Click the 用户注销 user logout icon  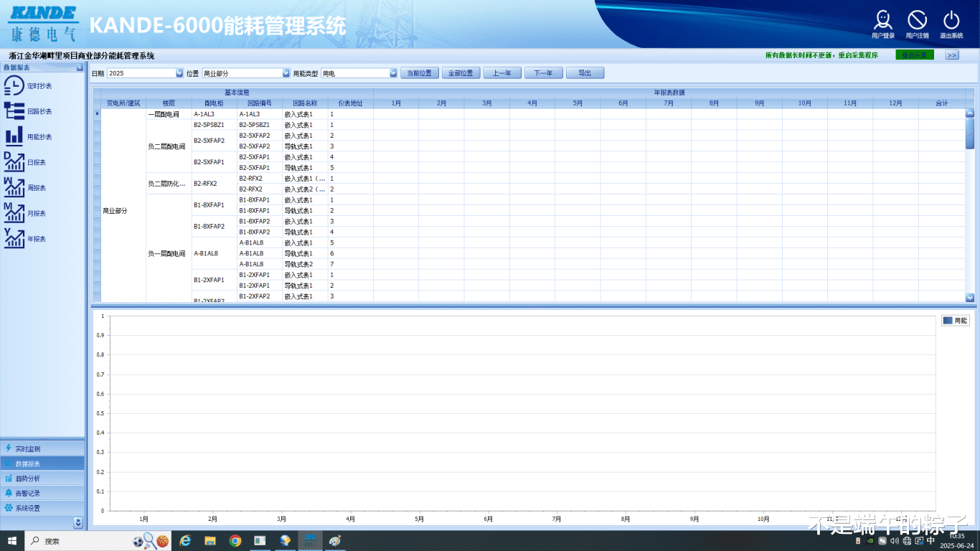click(x=917, y=24)
